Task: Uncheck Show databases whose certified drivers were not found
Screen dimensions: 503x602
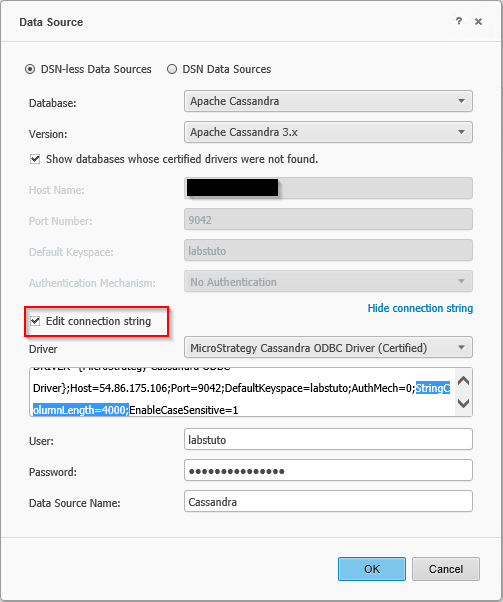Action: click(35, 159)
